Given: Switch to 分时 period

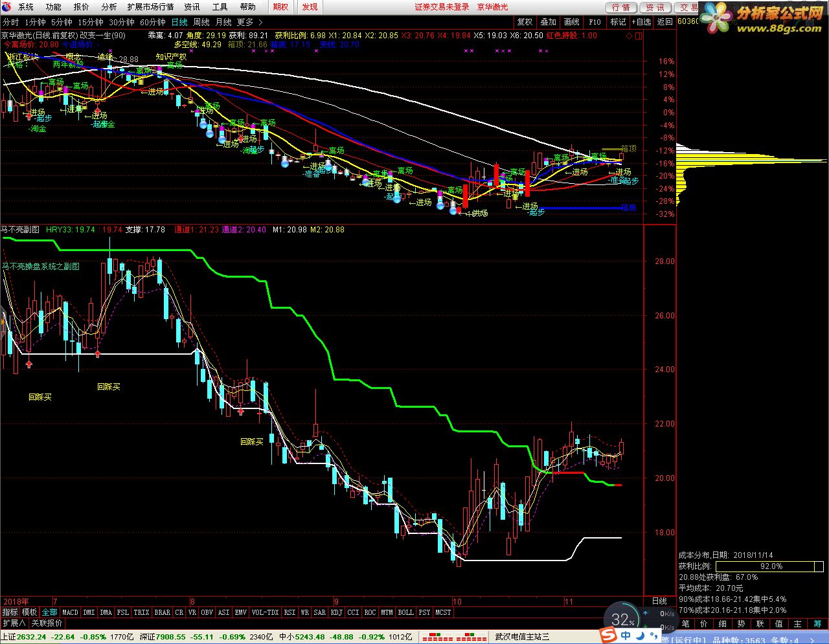Looking at the screenshot, I should tap(11, 22).
